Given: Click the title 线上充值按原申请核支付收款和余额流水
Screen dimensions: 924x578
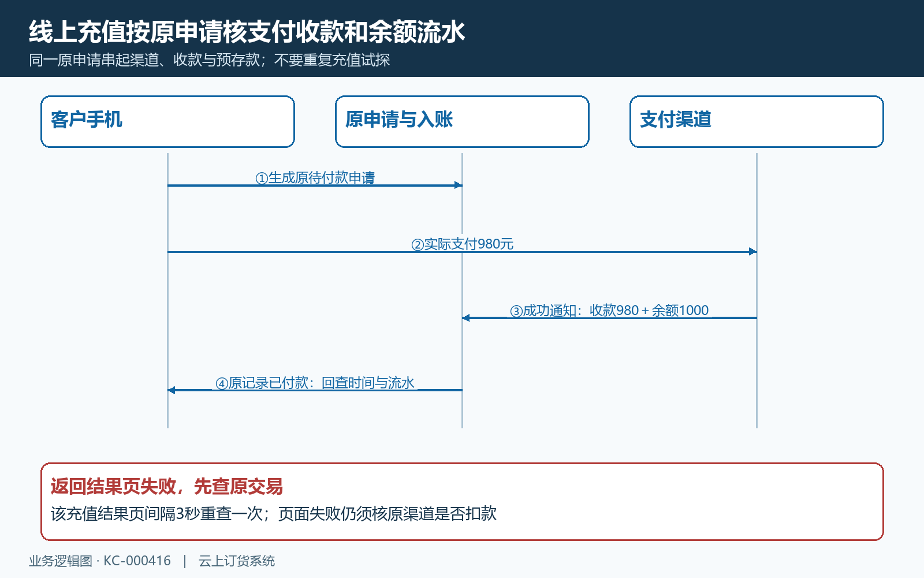Looking at the screenshot, I should click(x=247, y=32).
